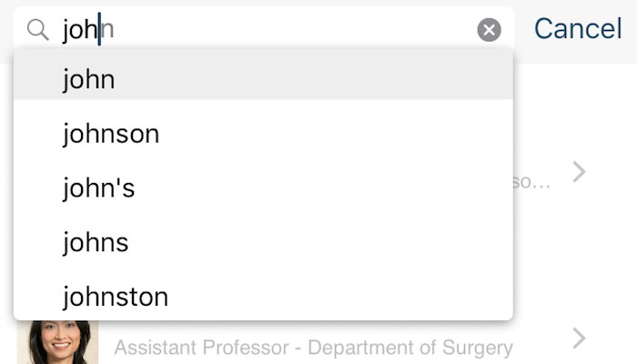
Task: Open the Assistant Professor - Department of Surgery entry
Action: point(313,348)
